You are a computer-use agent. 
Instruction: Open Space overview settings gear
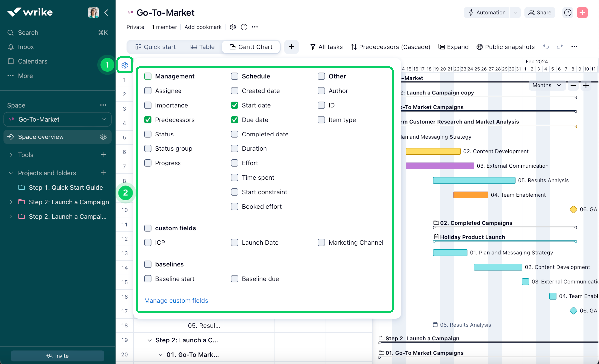pos(104,136)
